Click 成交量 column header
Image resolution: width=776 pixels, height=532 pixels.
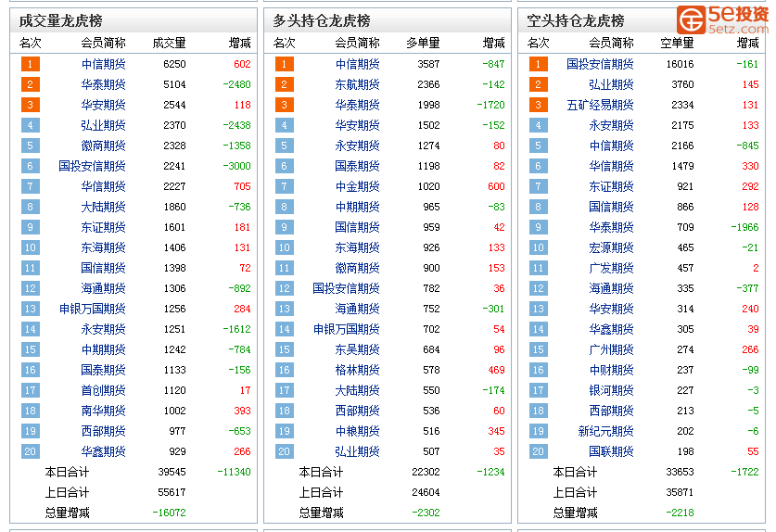tap(169, 44)
